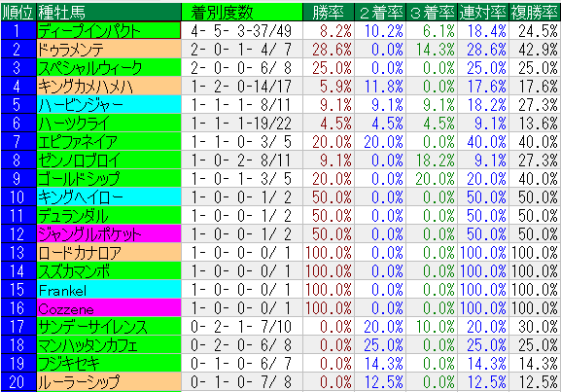This screenshot has width=561, height=392.
Task: Click the キングカメハメハ orange cell
Action: click(109, 86)
